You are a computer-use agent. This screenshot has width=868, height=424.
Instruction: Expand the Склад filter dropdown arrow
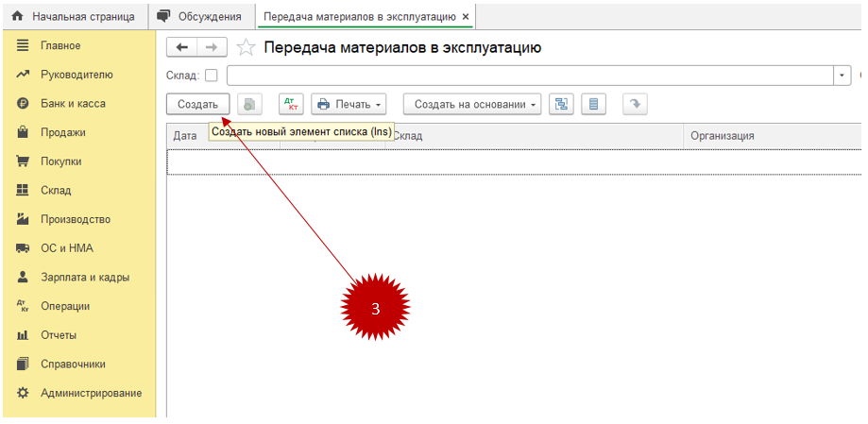pos(842,76)
